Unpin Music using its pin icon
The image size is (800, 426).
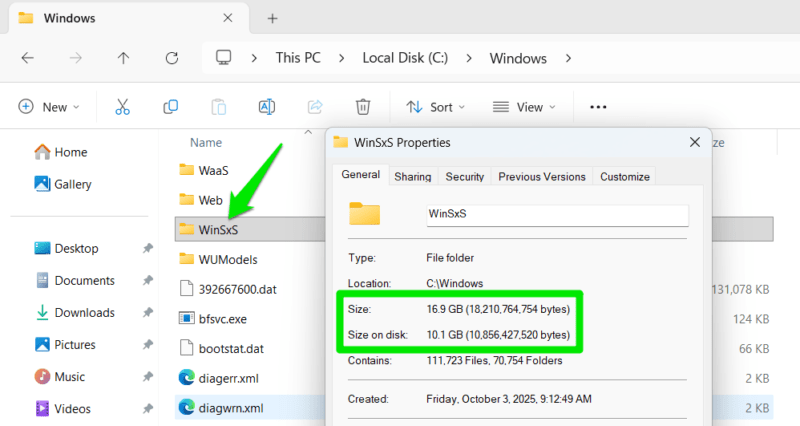pos(147,377)
